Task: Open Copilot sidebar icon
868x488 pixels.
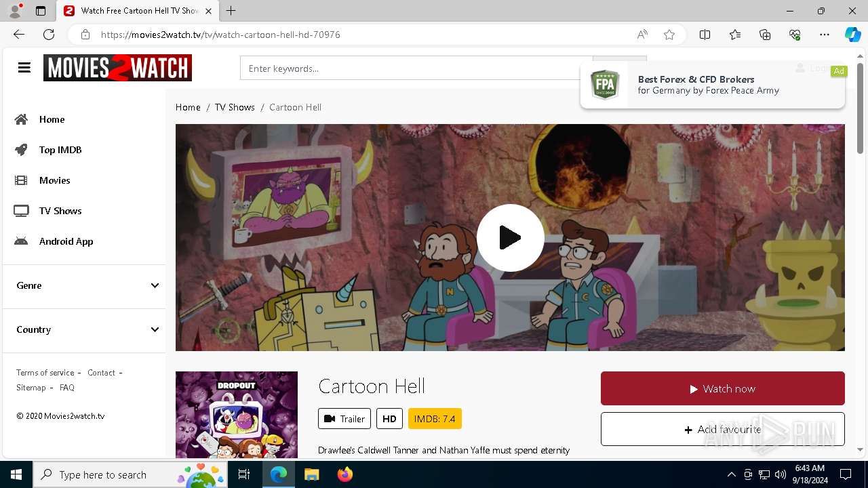Action: (x=852, y=35)
